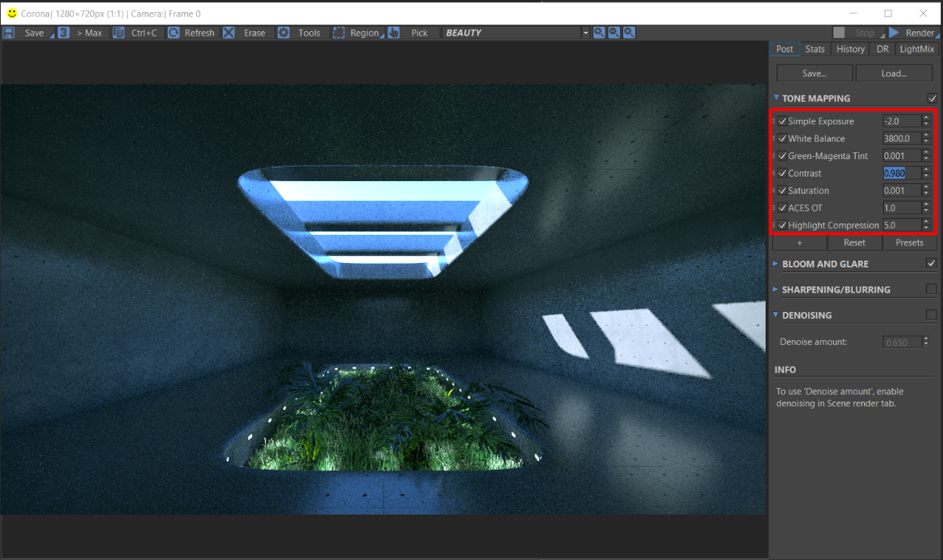The width and height of the screenshot is (943, 560).
Task: Expand the Bloom and Glare section
Action: tap(776, 264)
